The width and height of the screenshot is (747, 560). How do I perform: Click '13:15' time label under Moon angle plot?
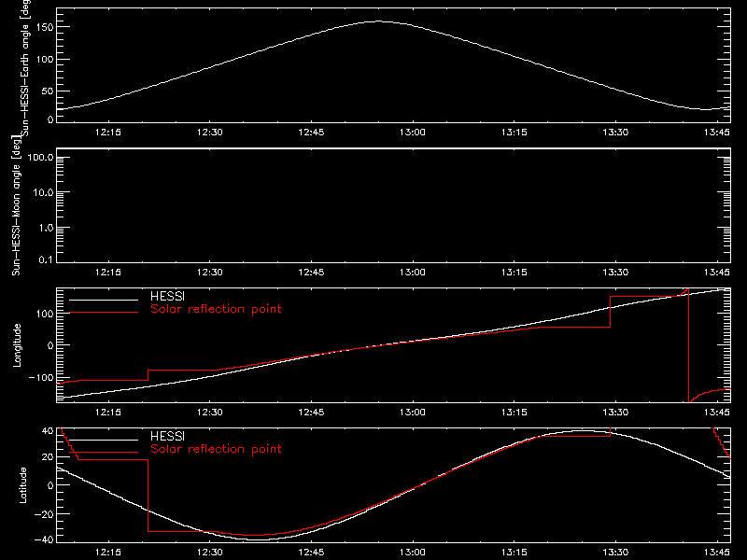pyautogui.click(x=514, y=273)
